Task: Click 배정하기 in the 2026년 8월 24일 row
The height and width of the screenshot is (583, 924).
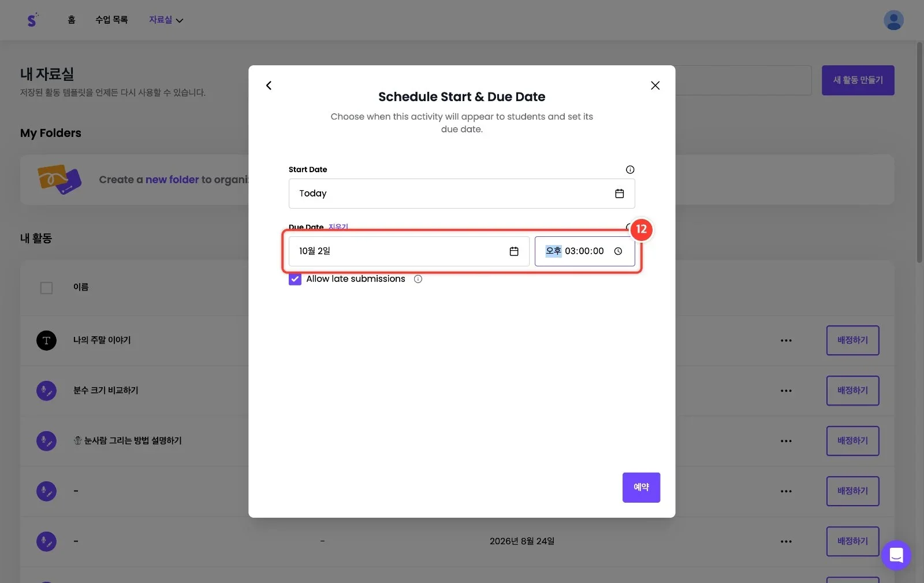Action: [852, 541]
